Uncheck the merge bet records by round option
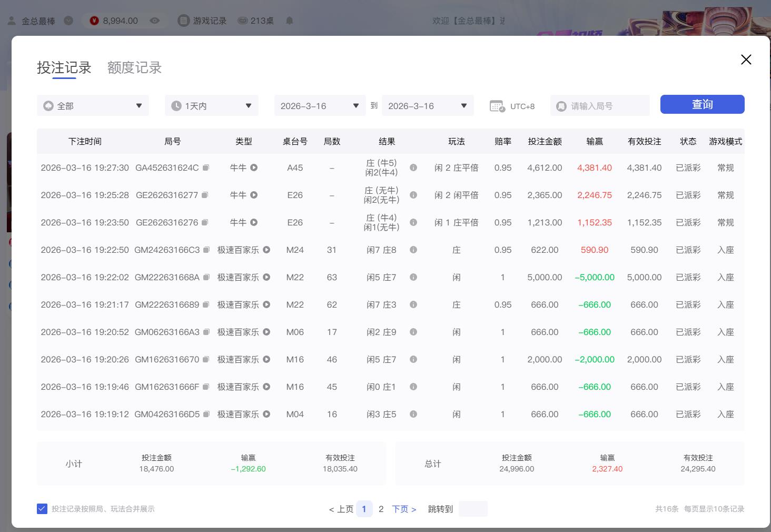Viewport: 771px width, 532px height. (x=42, y=508)
